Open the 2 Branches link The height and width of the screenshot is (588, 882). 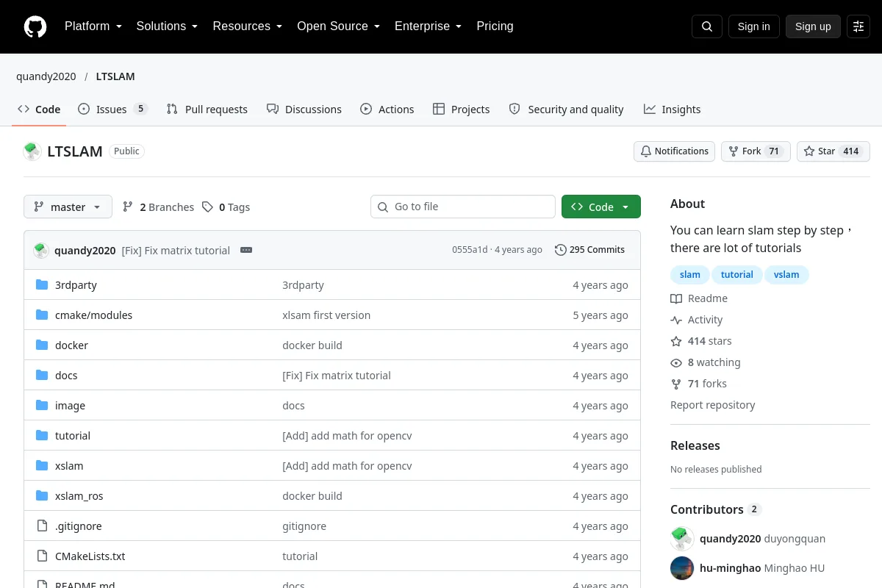158,207
